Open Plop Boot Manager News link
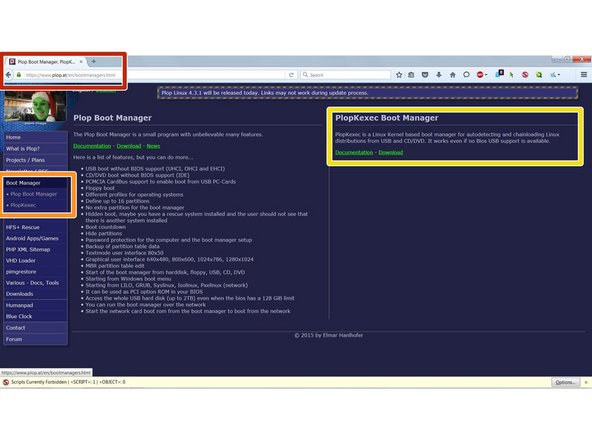This screenshot has height=444, width=592. point(153,146)
